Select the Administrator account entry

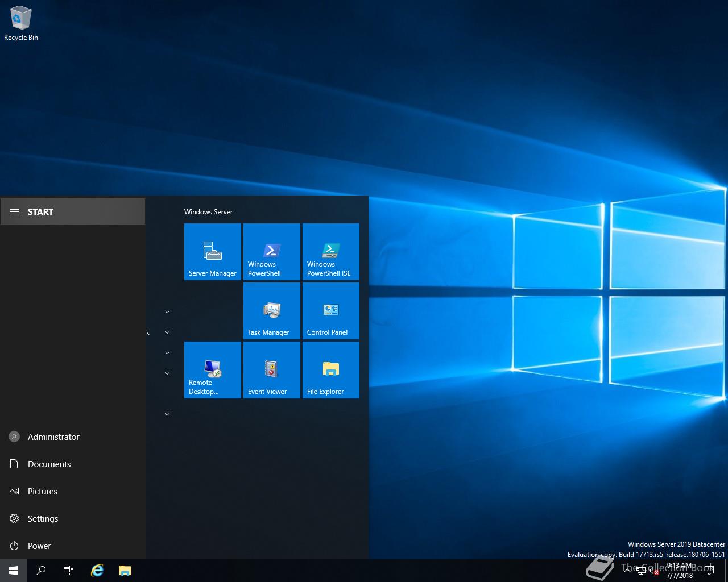(x=53, y=437)
